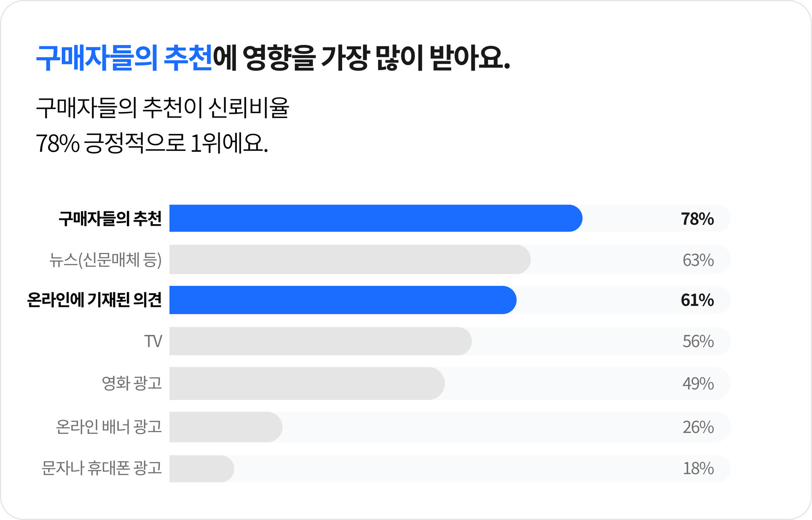This screenshot has width=812, height=520.
Task: Click the 18% percentage text
Action: [699, 469]
